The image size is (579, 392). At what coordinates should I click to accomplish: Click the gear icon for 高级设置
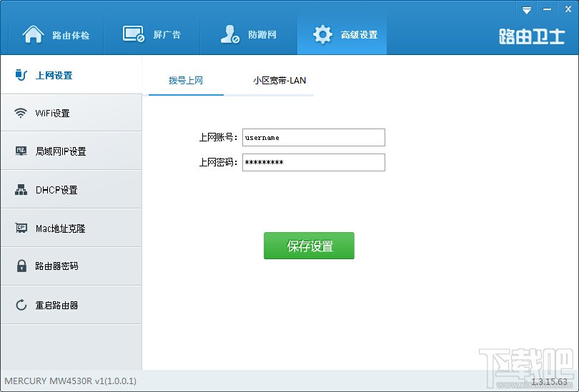tap(322, 35)
